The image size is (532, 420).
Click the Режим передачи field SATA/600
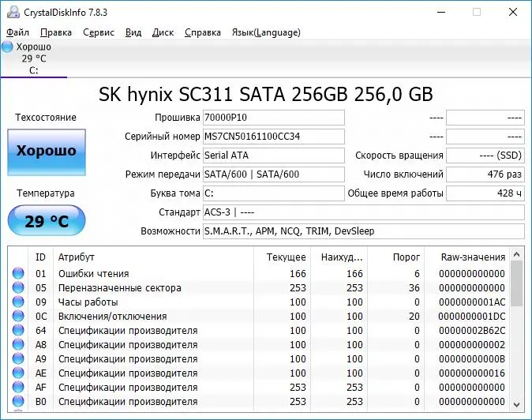pyautogui.click(x=274, y=174)
